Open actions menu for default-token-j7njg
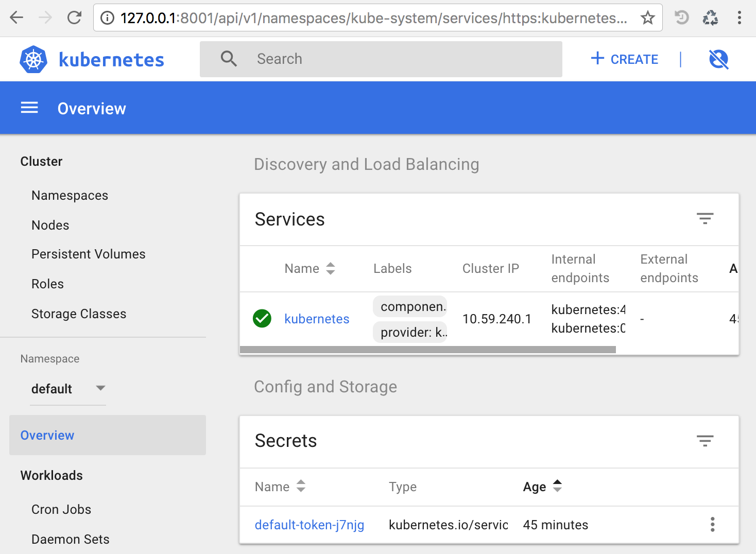 point(712,524)
